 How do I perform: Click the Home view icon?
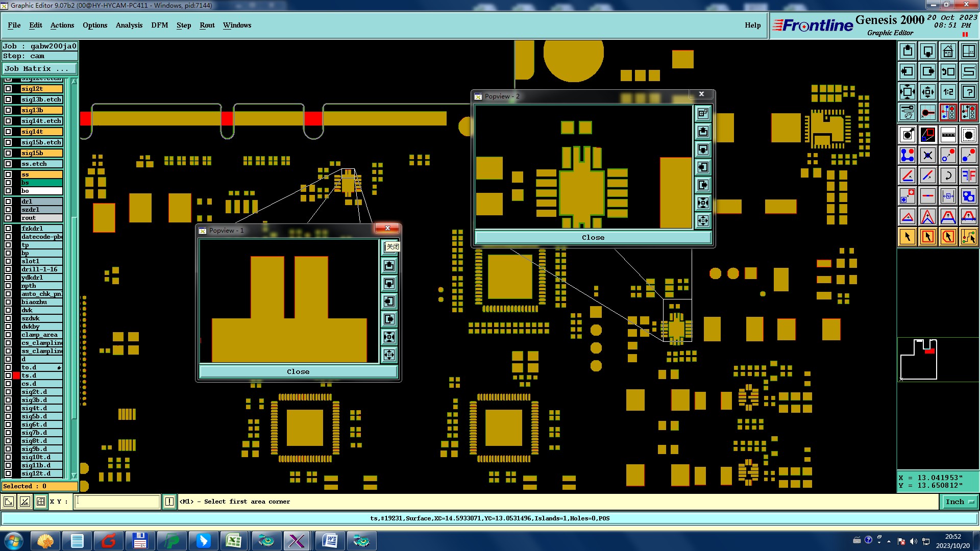(948, 51)
